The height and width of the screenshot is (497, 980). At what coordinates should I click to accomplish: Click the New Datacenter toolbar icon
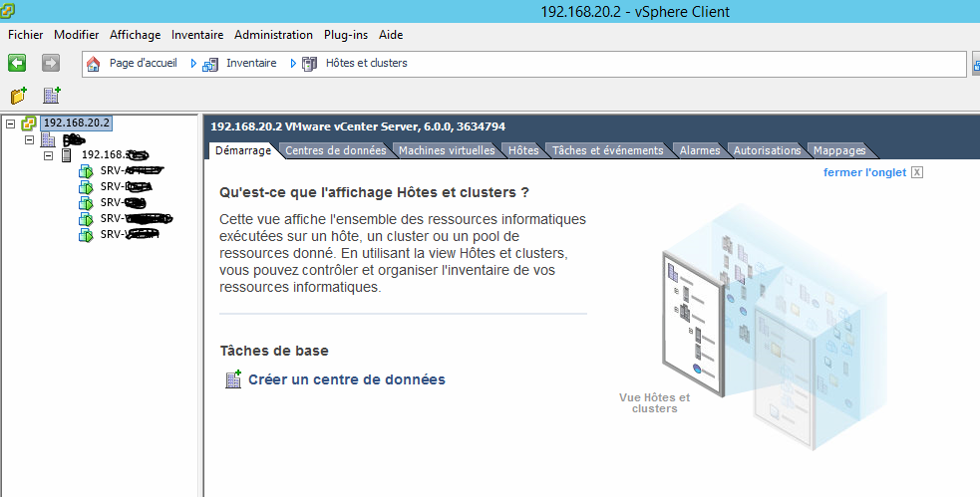[51, 96]
